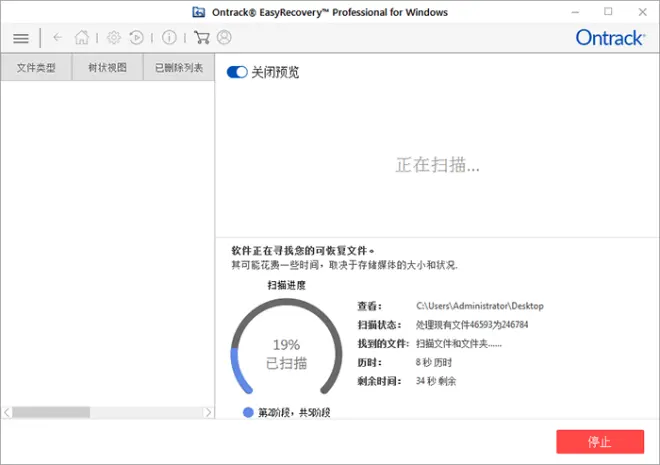Click the 扫描进度 heading
This screenshot has height=465, width=660.
[287, 285]
